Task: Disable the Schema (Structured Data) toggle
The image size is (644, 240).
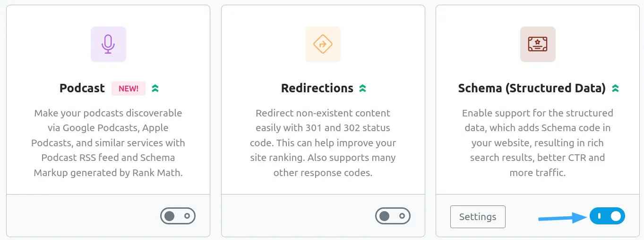Action: [607, 216]
